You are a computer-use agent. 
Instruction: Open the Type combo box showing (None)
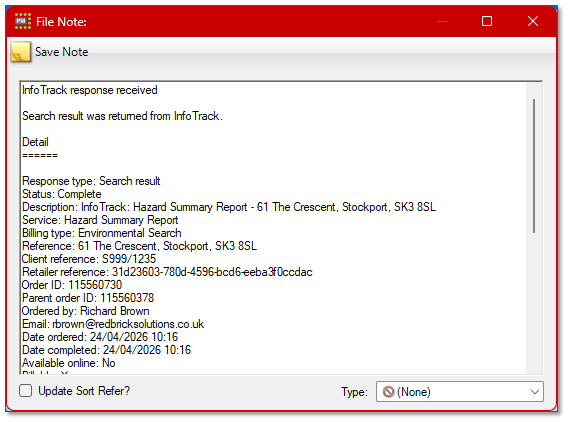(460, 392)
